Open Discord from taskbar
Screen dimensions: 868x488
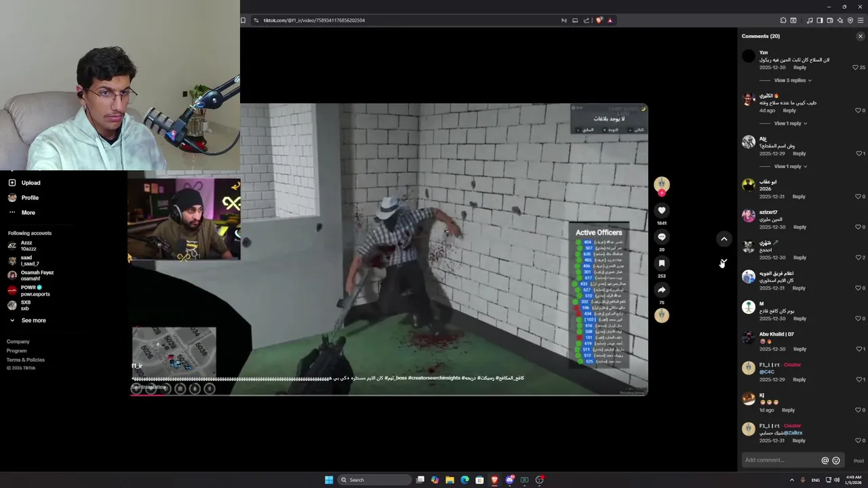coord(509,480)
